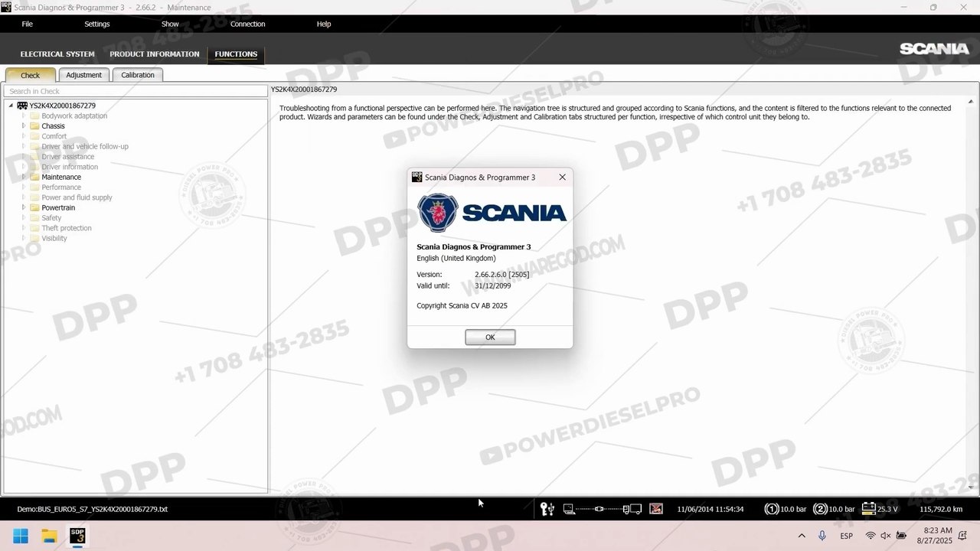Open the Show menu
The width and height of the screenshot is (980, 551).
[x=170, y=24]
